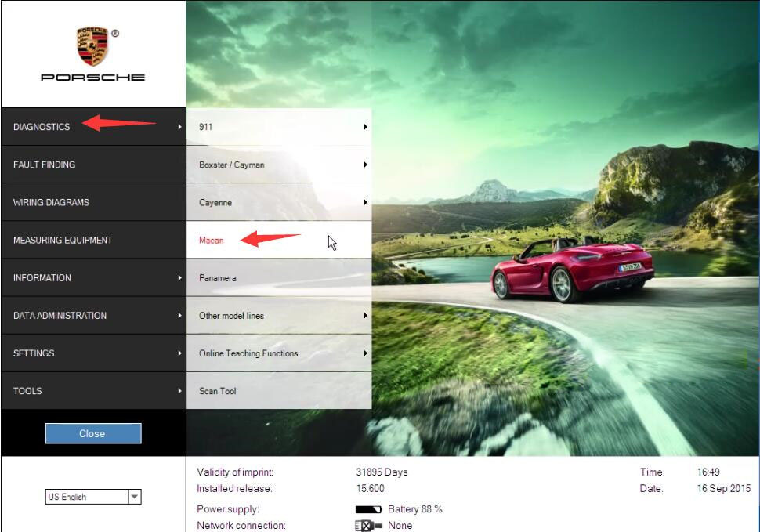The height and width of the screenshot is (532, 760).
Task: Expand the TOOLS submenu arrow
Action: click(179, 392)
